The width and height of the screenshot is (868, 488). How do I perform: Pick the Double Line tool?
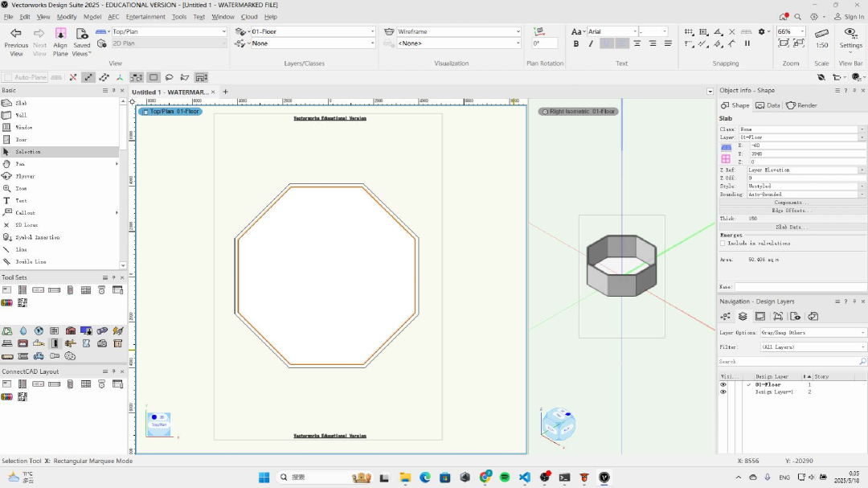pos(30,262)
